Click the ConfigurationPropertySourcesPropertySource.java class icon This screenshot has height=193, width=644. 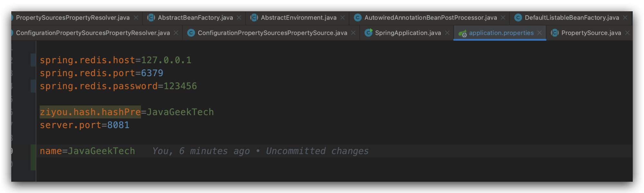(x=191, y=33)
